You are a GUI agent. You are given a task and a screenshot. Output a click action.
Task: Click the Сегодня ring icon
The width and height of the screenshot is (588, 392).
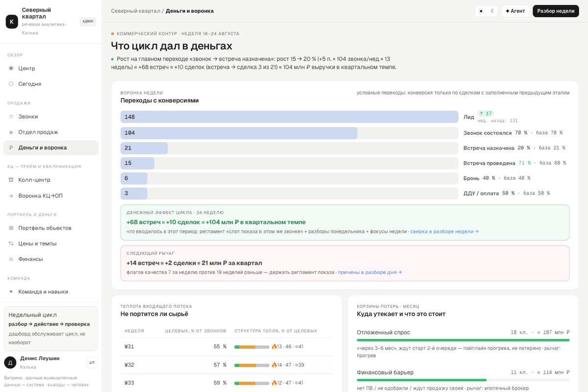pyautogui.click(x=11, y=84)
